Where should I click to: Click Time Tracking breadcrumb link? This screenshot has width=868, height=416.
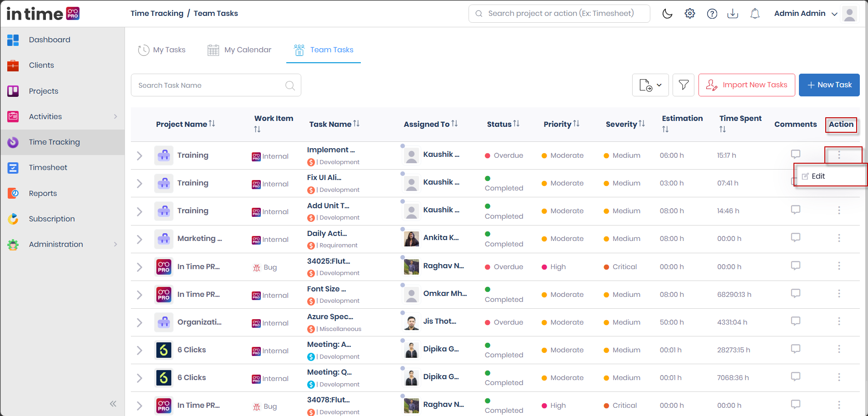click(157, 14)
